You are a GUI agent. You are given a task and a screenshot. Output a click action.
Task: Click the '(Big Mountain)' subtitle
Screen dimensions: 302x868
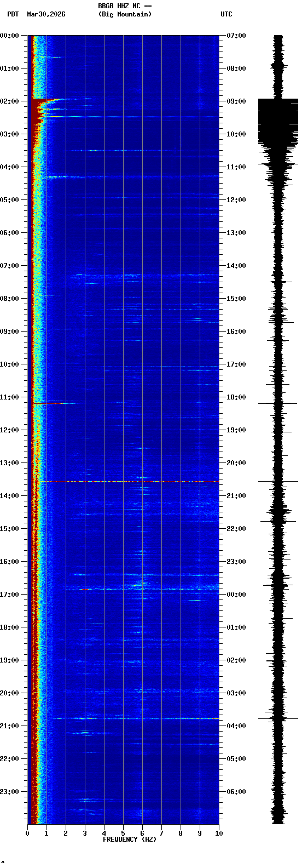coord(125,14)
